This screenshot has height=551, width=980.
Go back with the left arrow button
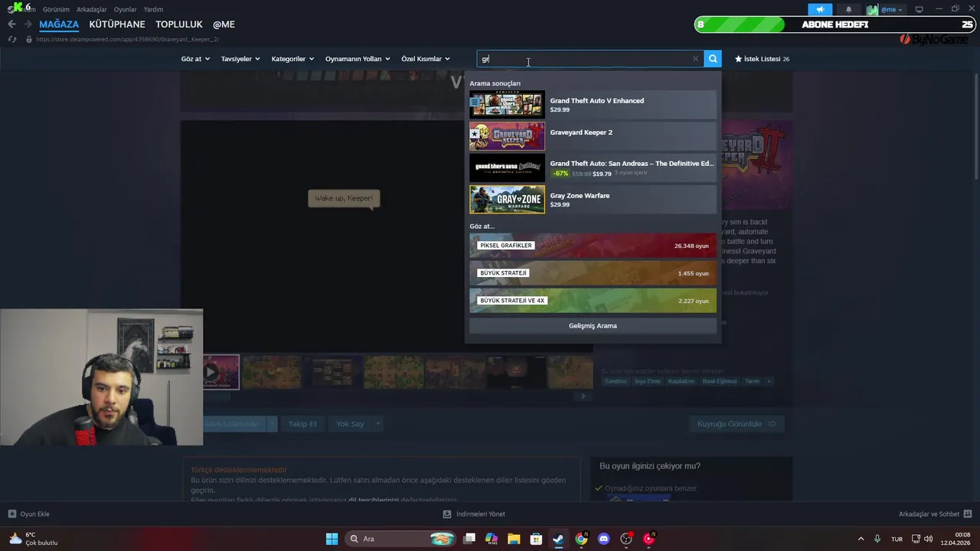11,24
